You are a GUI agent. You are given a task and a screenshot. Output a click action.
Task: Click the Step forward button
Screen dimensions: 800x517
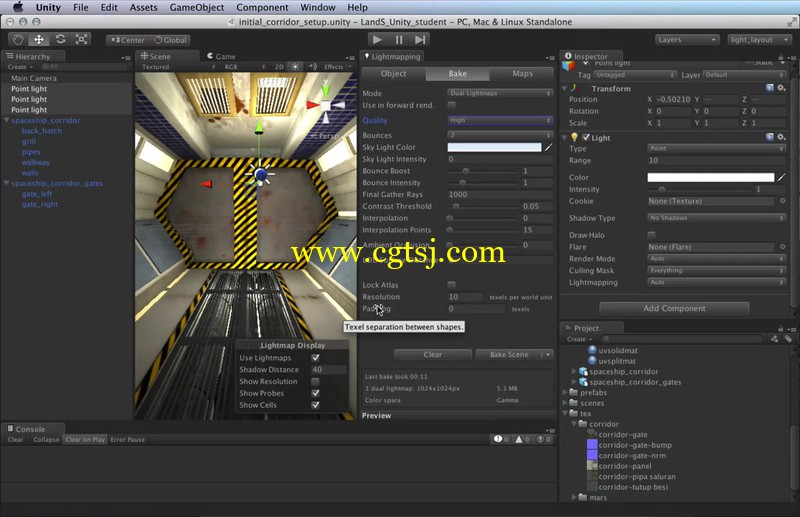pos(420,39)
